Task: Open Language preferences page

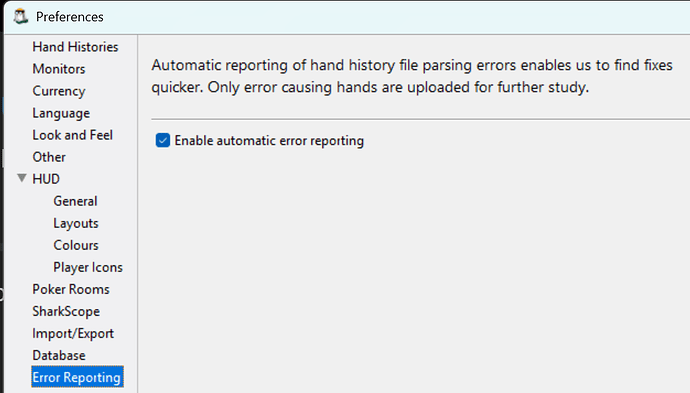Action: [61, 113]
